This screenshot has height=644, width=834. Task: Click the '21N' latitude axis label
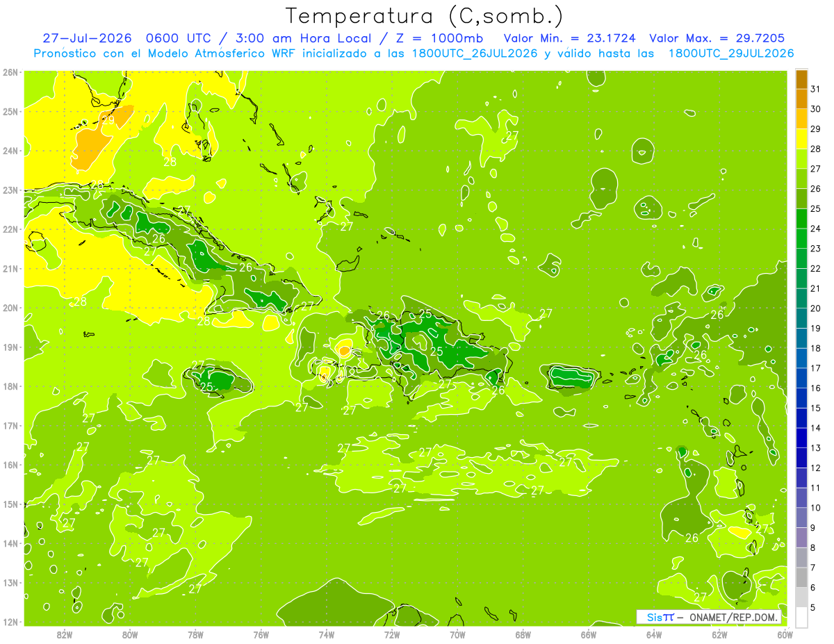(x=10, y=268)
